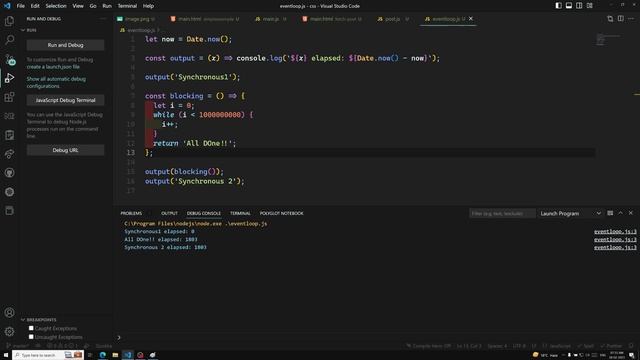The width and height of the screenshot is (640, 360).
Task: Clear the debug console output
Action: [610, 213]
